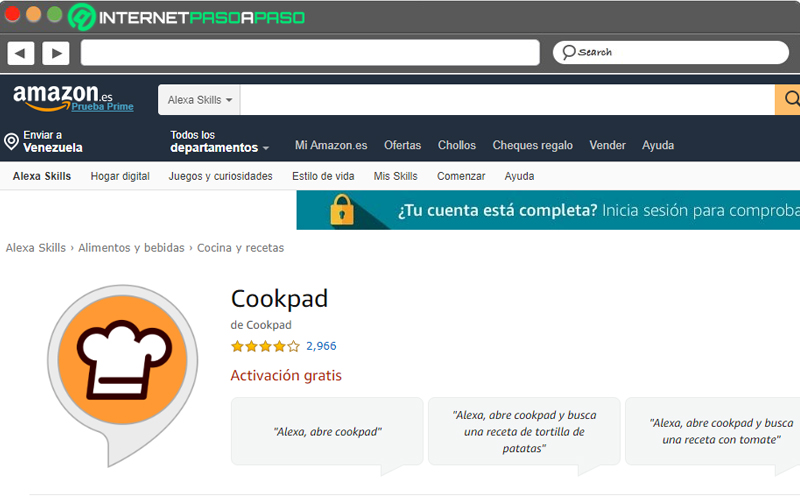This screenshot has width=800, height=500.
Task: Open Cheques regalo nav link
Action: point(533,145)
